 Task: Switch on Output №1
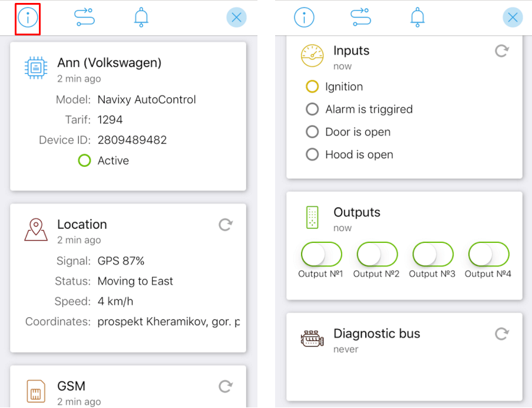(x=321, y=253)
